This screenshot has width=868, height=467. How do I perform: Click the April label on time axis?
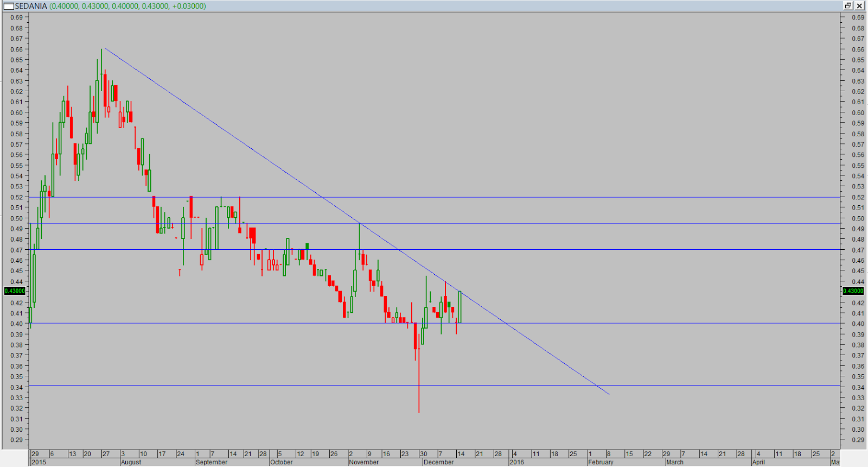(758, 462)
